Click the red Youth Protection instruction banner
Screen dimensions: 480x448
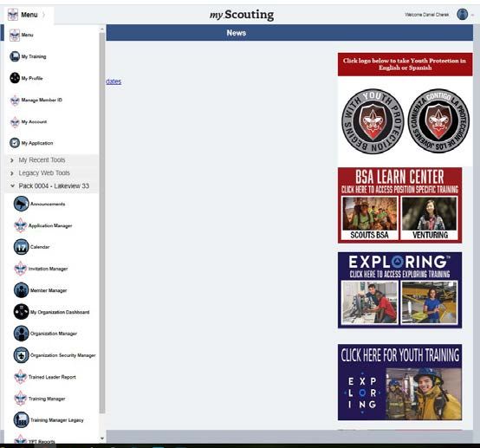[x=405, y=64]
